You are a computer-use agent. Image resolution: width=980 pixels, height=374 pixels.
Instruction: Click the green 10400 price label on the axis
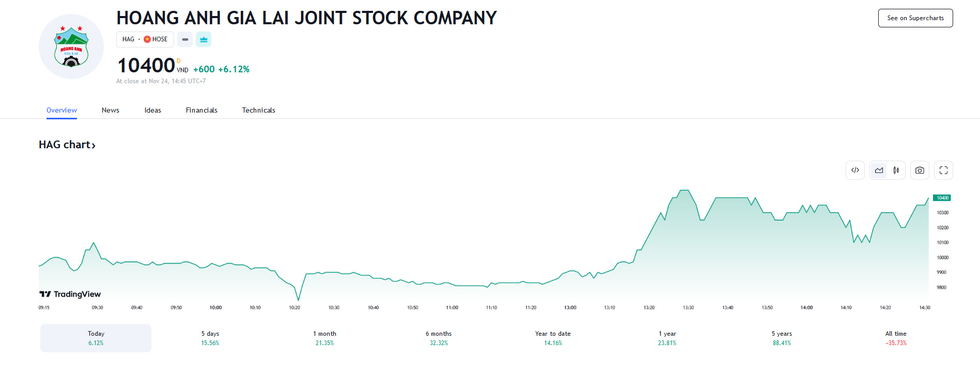pyautogui.click(x=942, y=198)
